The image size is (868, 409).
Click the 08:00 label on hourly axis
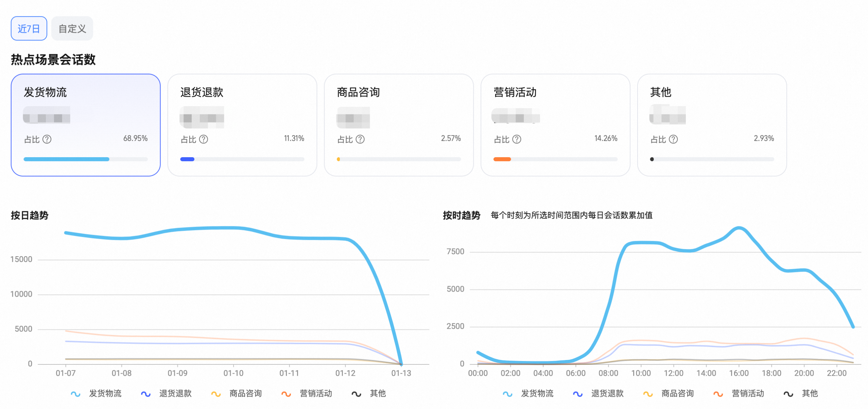608,373
